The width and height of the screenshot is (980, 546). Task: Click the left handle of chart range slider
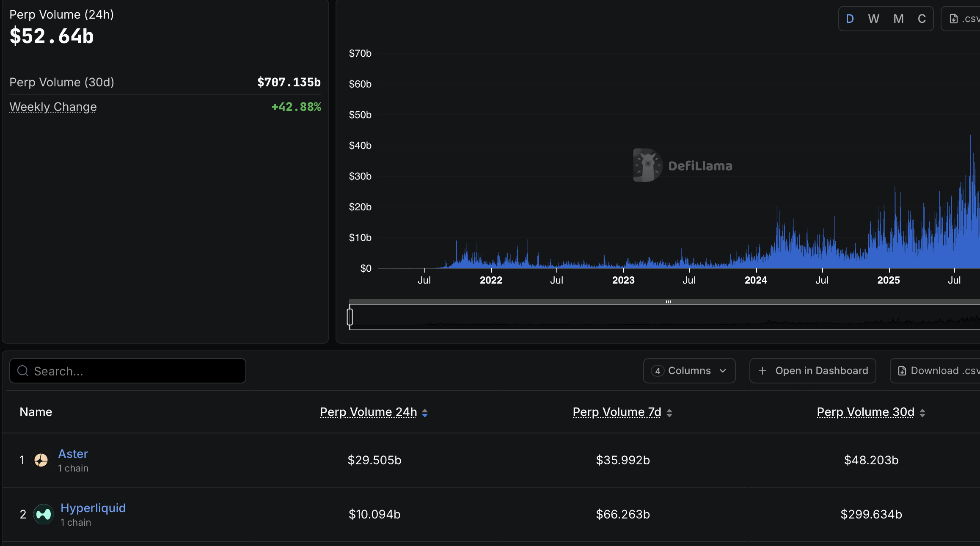pos(350,317)
